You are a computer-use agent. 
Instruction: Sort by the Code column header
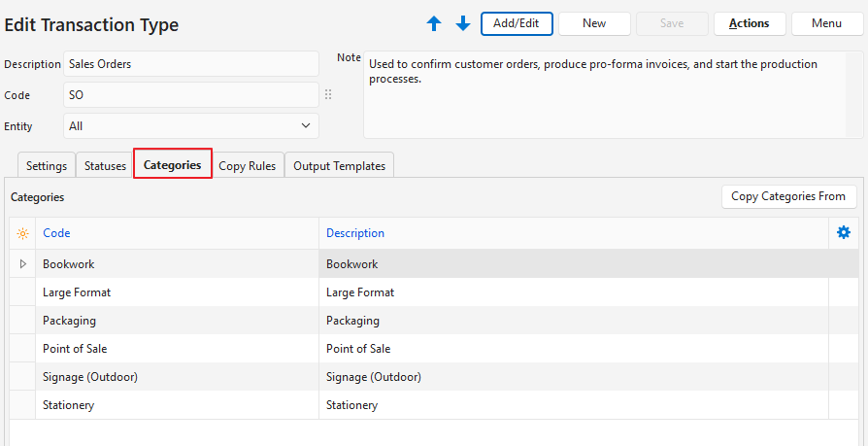tap(56, 233)
